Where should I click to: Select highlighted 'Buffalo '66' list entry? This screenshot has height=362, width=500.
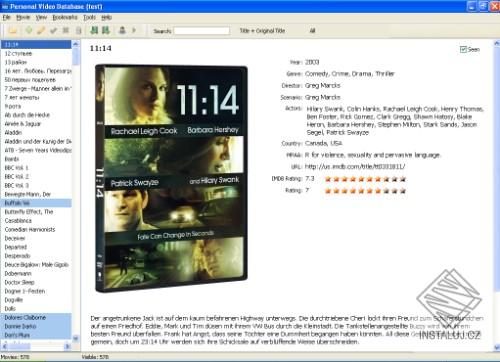coord(36,203)
